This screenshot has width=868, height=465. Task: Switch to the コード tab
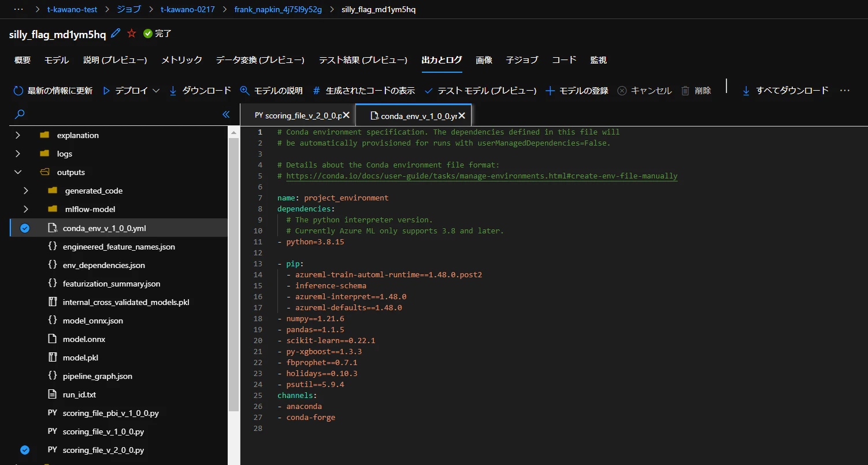564,60
